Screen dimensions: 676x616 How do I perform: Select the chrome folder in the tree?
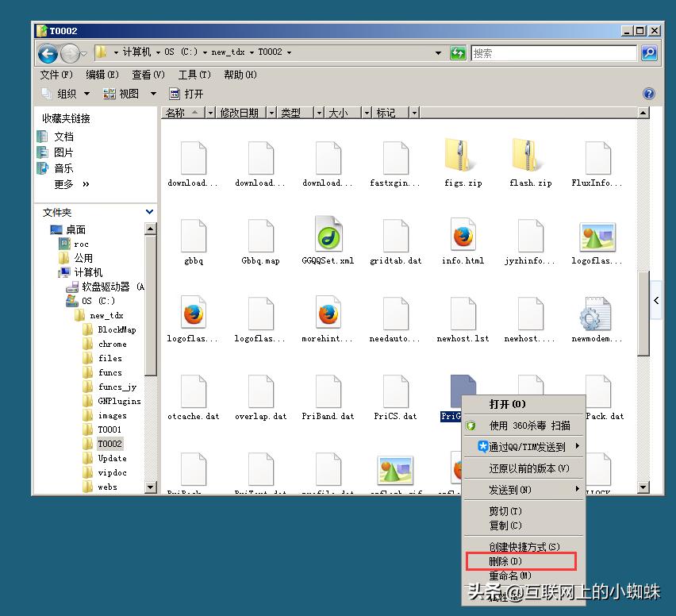112,344
